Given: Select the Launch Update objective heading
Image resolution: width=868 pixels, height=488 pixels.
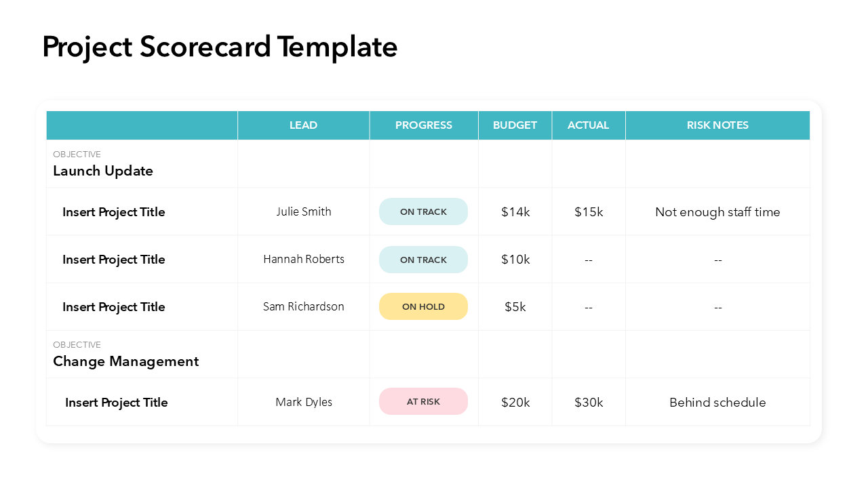Looking at the screenshot, I should [x=103, y=171].
